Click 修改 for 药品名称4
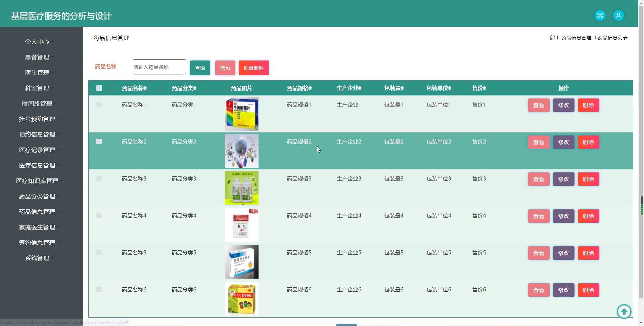644x326 pixels. pyautogui.click(x=563, y=216)
